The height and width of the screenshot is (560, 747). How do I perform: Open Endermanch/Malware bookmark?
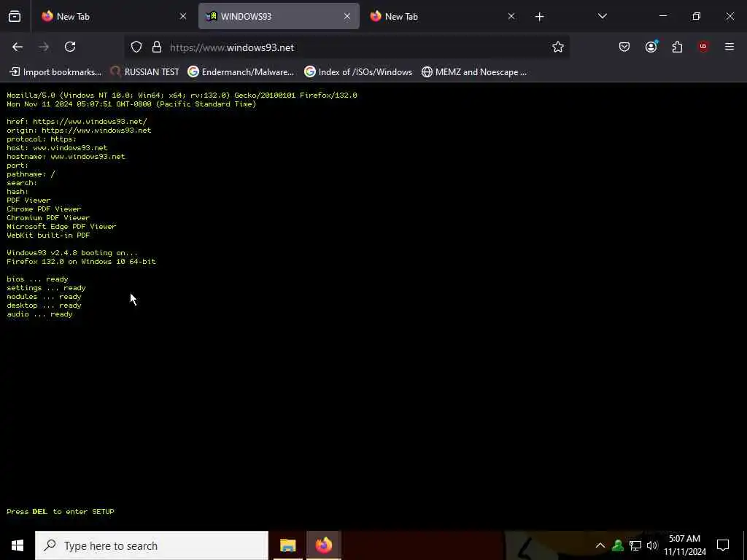241,72
